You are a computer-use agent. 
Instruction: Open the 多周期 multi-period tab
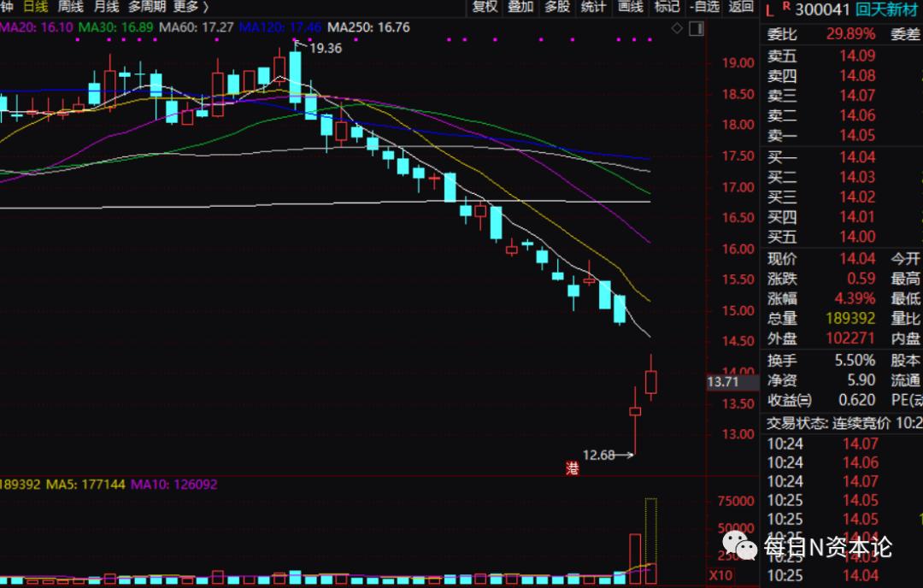click(147, 7)
